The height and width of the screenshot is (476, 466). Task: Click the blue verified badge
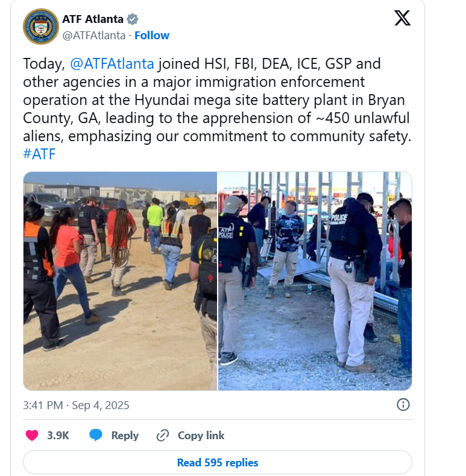(132, 19)
